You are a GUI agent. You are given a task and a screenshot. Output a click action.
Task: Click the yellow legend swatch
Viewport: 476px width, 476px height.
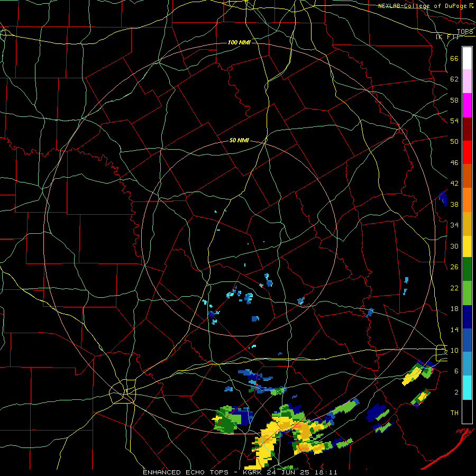pyautogui.click(x=467, y=246)
